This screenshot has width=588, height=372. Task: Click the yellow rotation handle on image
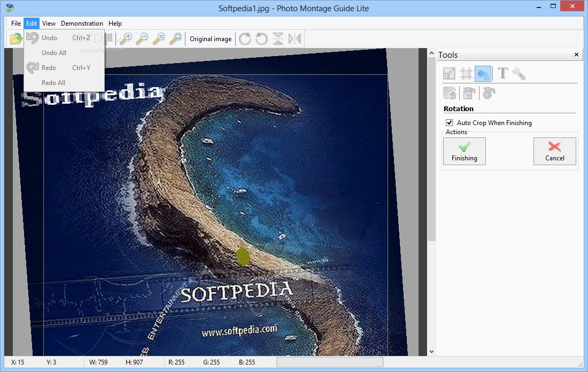243,257
